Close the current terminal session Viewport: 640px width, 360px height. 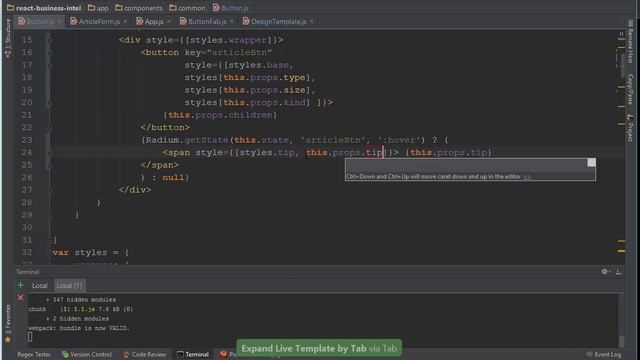pos(20,298)
